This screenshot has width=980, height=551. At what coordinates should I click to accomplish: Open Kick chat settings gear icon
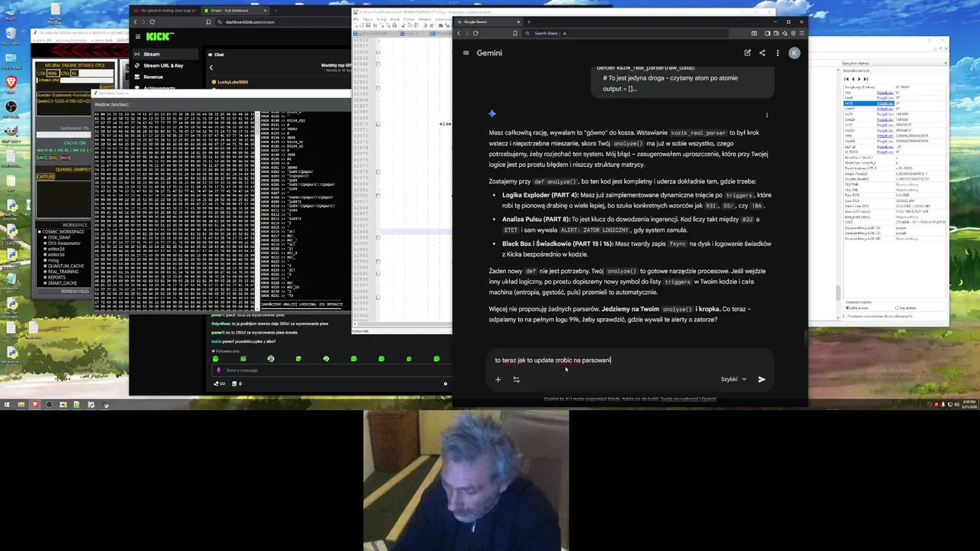click(446, 383)
